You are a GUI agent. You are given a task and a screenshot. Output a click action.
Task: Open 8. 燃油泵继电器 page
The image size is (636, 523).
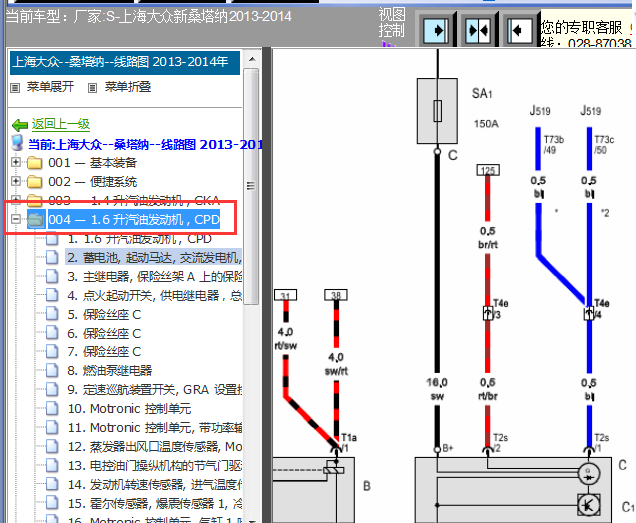point(110,370)
